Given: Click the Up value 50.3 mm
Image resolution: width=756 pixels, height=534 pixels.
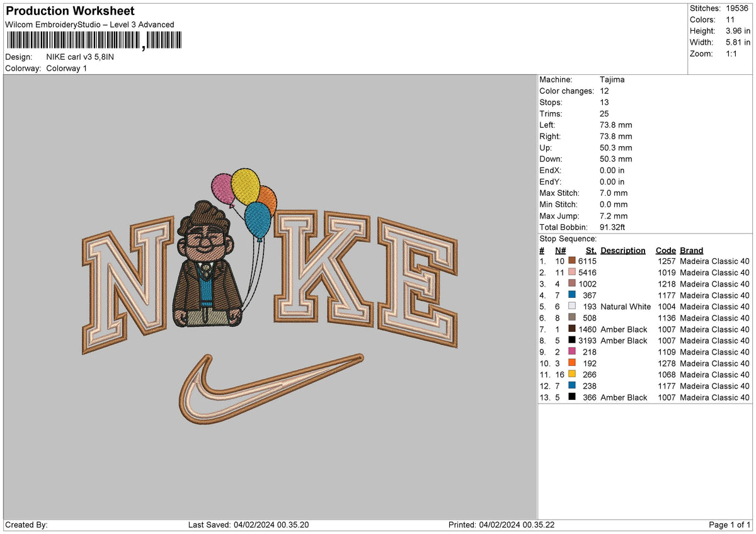Looking at the screenshot, I should (616, 148).
